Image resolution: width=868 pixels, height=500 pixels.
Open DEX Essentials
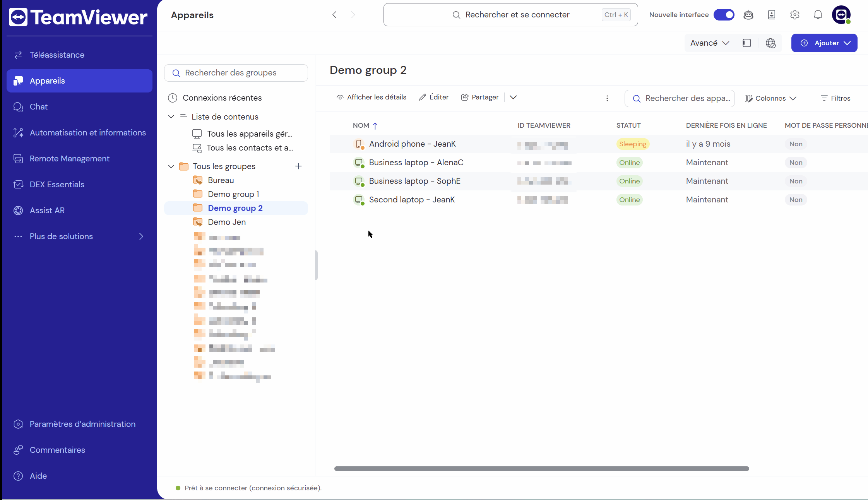click(79, 185)
